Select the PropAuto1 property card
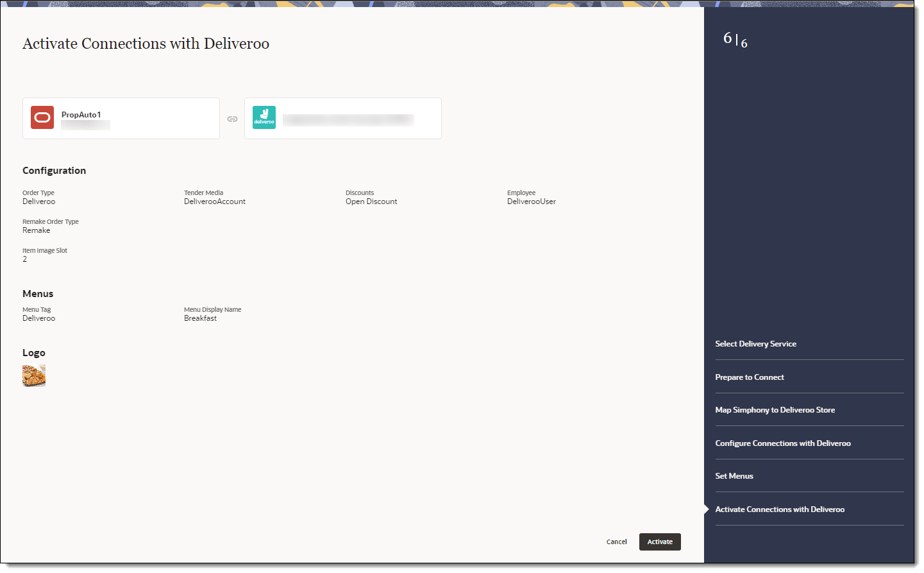 pos(121,119)
